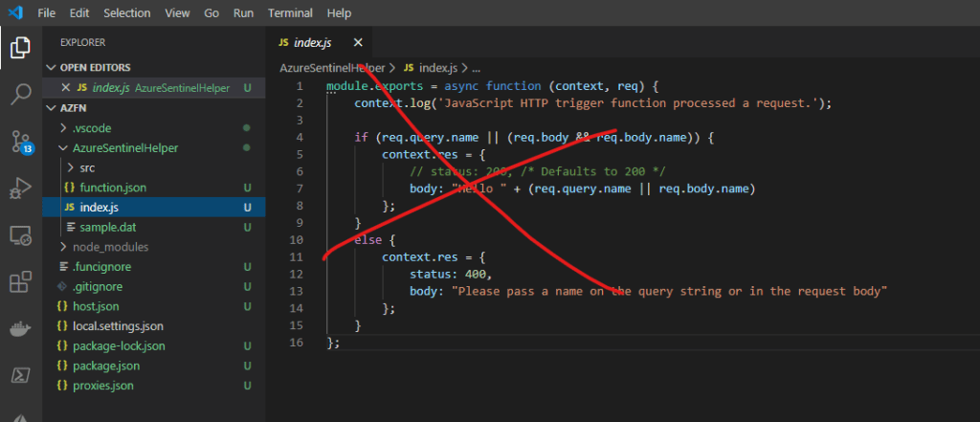Open the Terminal menu
The width and height of the screenshot is (980, 422).
click(289, 13)
